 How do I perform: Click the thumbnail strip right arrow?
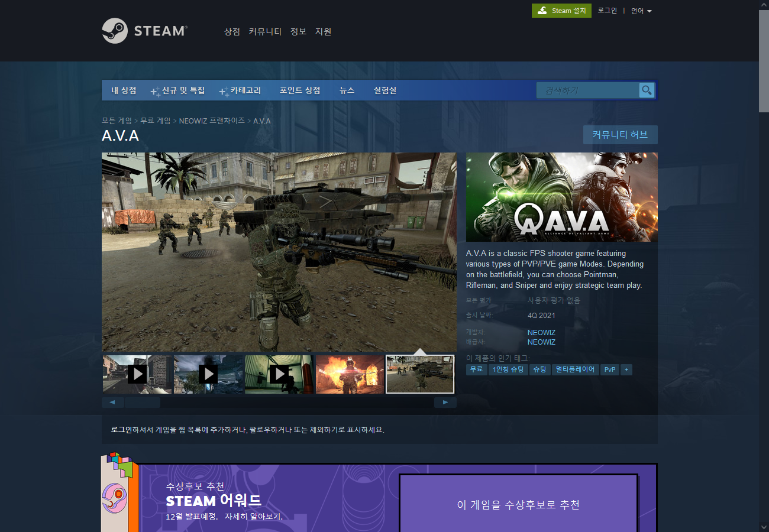(445, 403)
